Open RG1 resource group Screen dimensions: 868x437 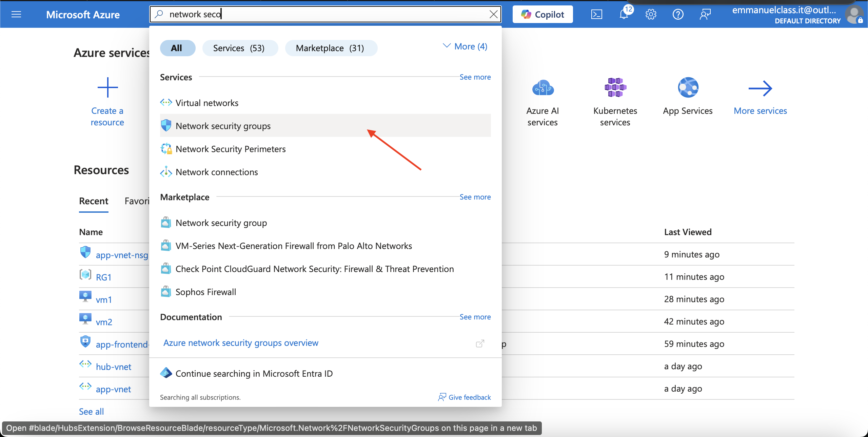point(104,277)
